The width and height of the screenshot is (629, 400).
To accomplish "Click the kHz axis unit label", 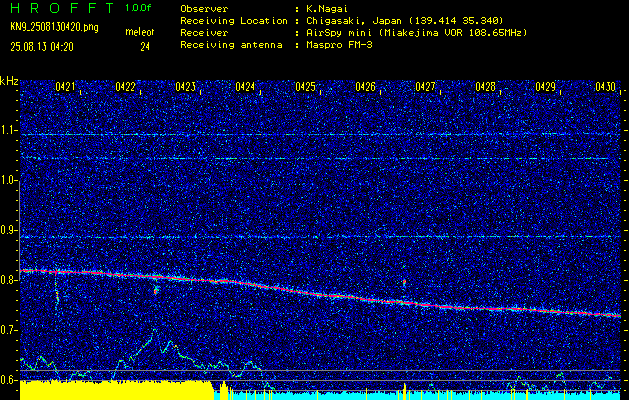I will 9,81.
